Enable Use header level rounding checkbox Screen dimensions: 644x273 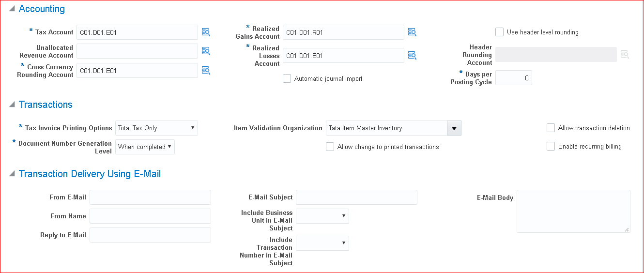pos(500,32)
